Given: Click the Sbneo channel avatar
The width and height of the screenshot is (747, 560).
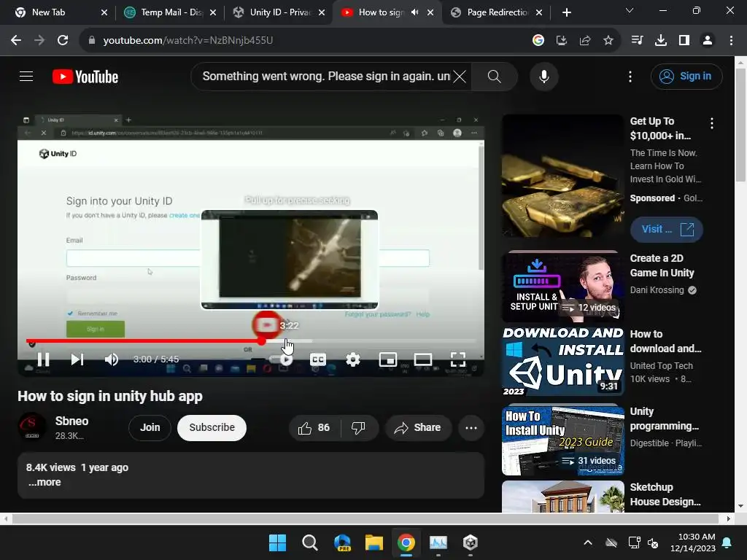Looking at the screenshot, I should (32, 427).
